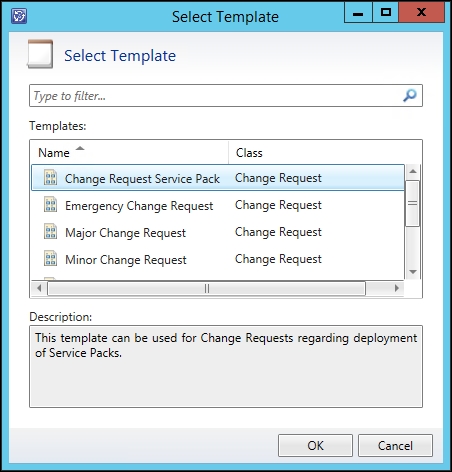This screenshot has width=452, height=472.
Task: Click the search magnifier icon in filter box
Action: [409, 96]
